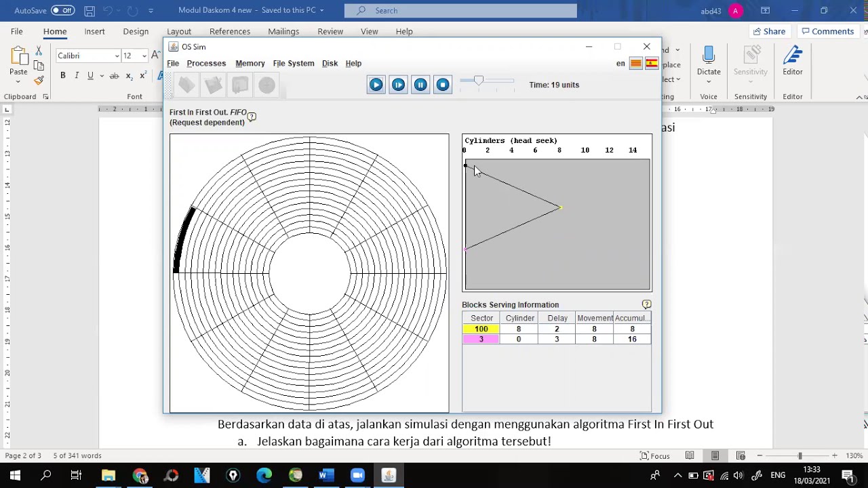Open help for the FIFO algorithm

point(252,117)
